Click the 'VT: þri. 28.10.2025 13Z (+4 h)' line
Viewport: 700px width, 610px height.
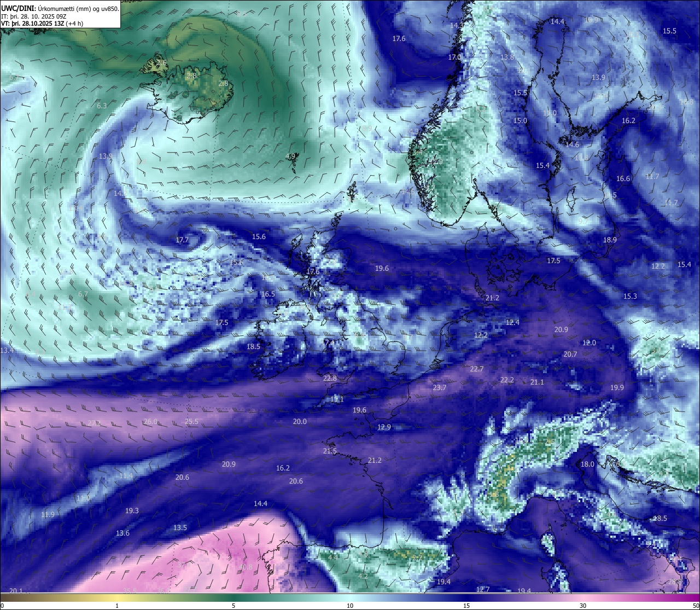(x=42, y=24)
